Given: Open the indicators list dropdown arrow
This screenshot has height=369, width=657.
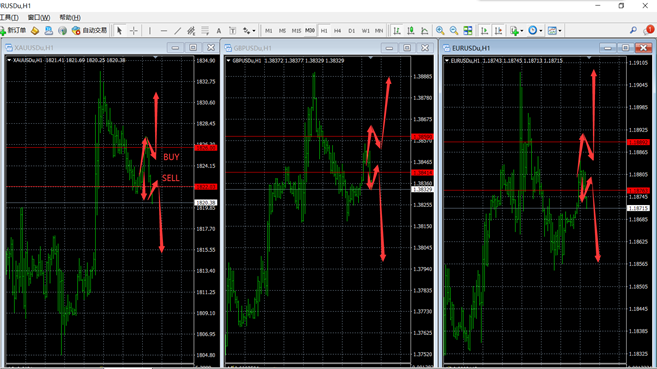Looking at the screenshot, I should coord(522,31).
